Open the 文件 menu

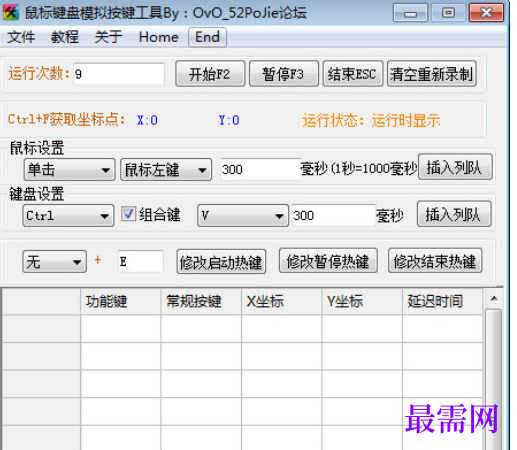tap(21, 37)
